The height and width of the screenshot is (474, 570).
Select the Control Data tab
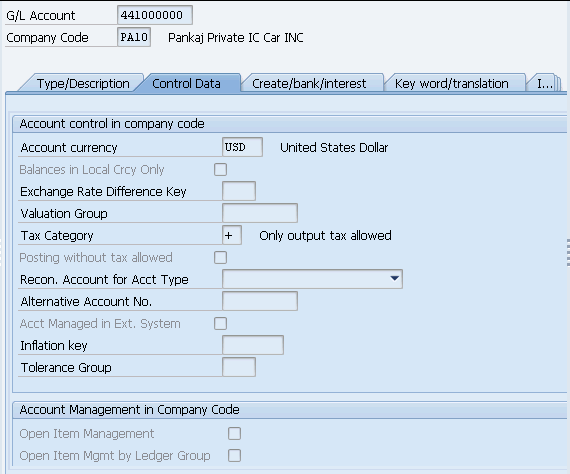pyautogui.click(x=186, y=84)
